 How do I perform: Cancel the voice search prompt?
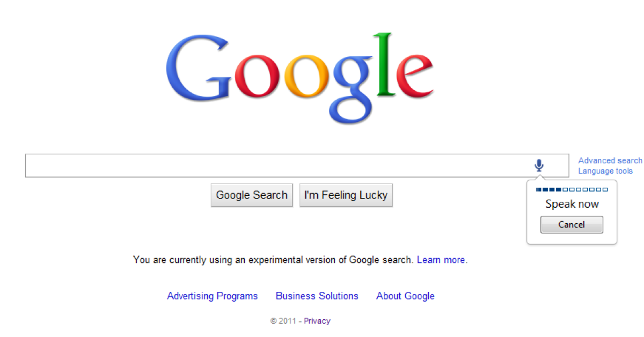pos(572,224)
